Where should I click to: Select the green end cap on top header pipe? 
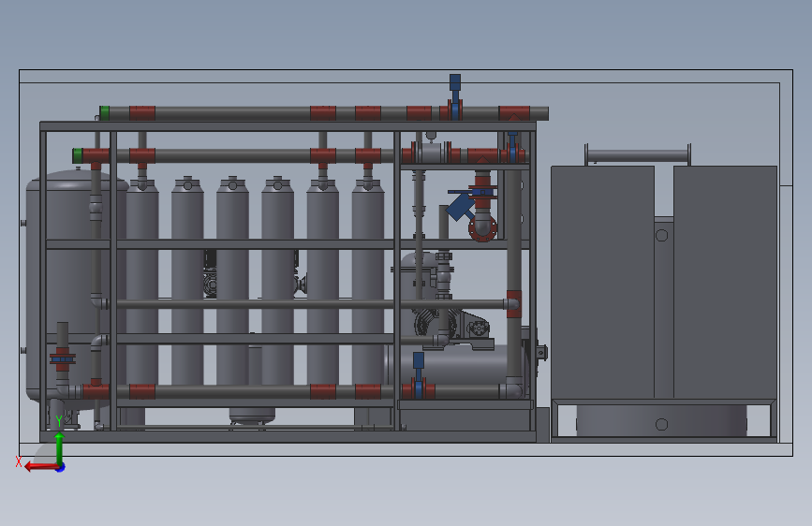(105, 113)
